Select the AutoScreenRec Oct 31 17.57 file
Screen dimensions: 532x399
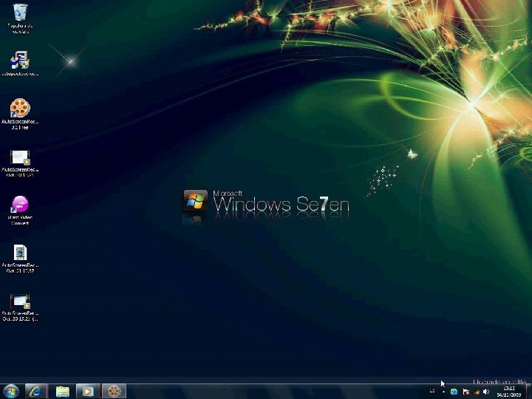coord(20,259)
